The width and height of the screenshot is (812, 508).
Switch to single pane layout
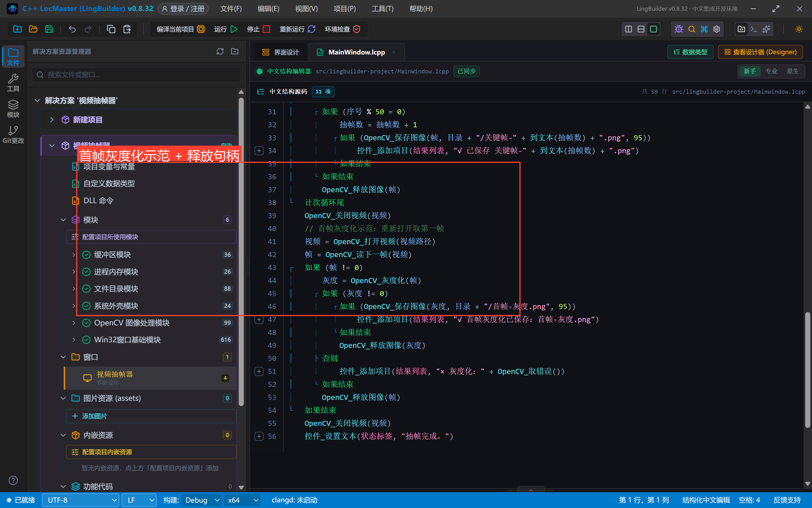point(653,29)
